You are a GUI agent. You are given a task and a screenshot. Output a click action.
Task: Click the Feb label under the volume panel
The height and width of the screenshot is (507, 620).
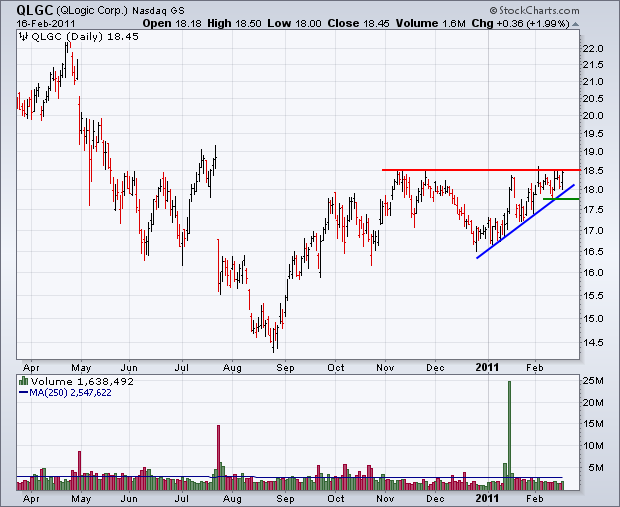point(535,499)
